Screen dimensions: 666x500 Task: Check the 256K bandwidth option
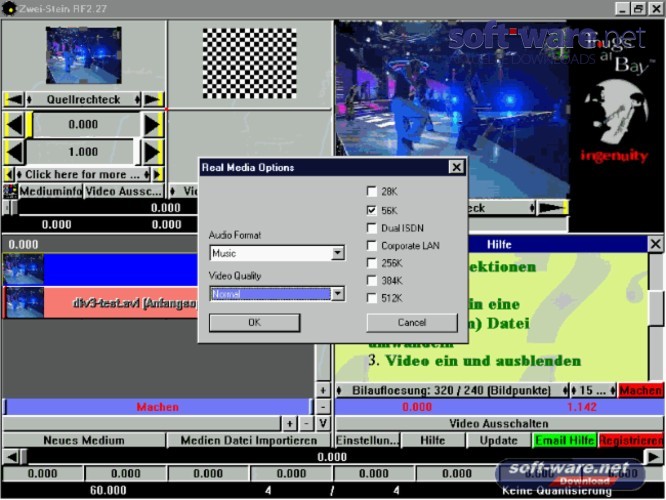372,263
